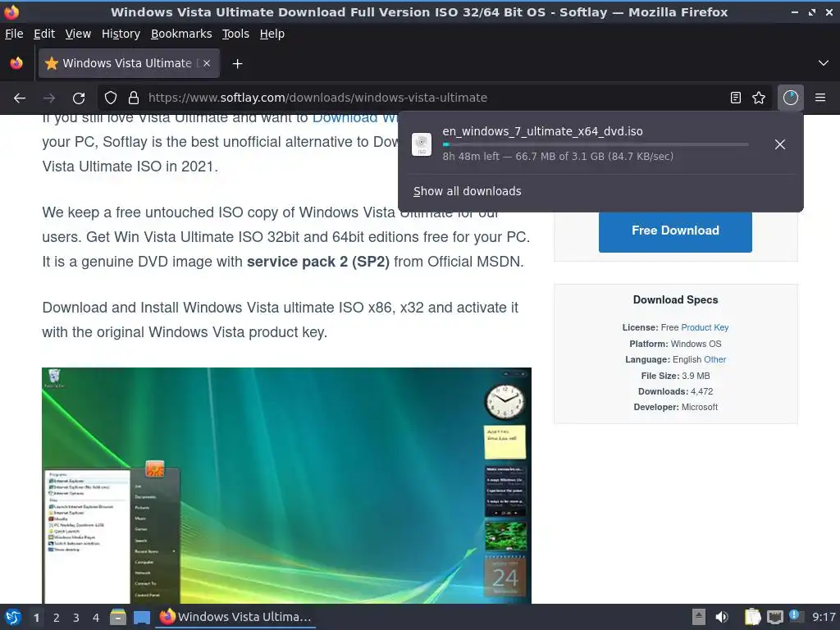Image resolution: width=840 pixels, height=630 pixels.
Task: Click the padlock site security icon
Action: pos(134,98)
